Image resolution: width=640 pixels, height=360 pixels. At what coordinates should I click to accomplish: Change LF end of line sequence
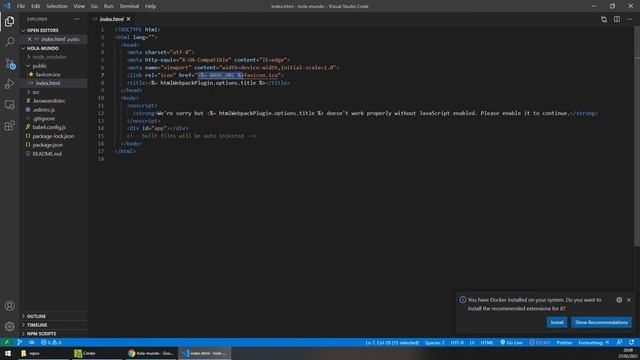coord(472,342)
